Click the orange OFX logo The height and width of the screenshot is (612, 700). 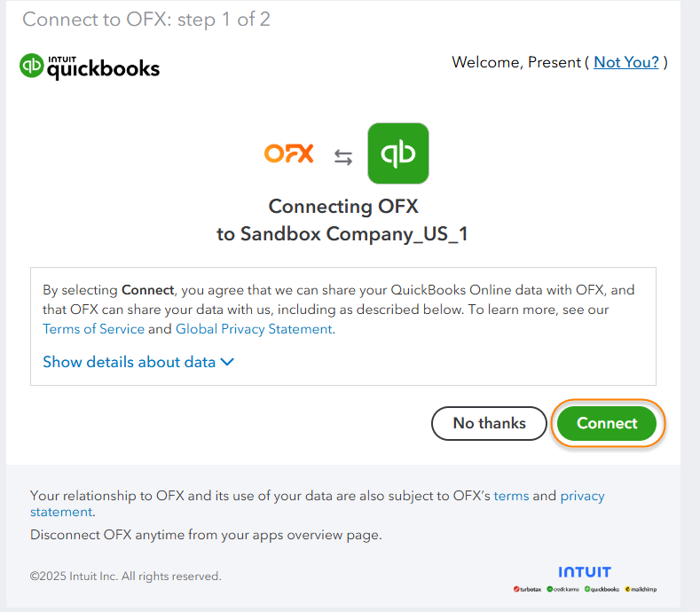point(289,153)
